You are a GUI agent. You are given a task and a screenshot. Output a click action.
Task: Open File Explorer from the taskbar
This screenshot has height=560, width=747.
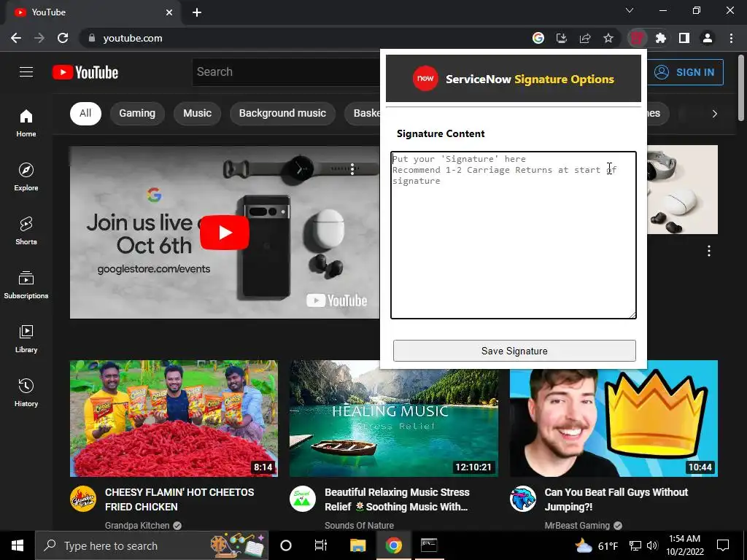click(x=357, y=545)
